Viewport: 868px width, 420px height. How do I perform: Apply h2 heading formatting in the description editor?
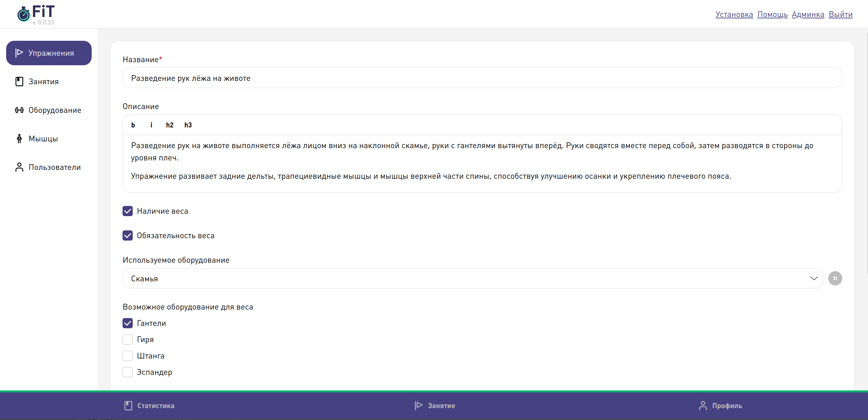coord(169,125)
